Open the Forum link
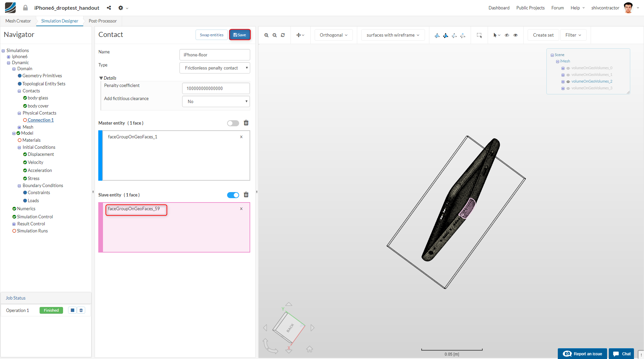 pyautogui.click(x=557, y=8)
